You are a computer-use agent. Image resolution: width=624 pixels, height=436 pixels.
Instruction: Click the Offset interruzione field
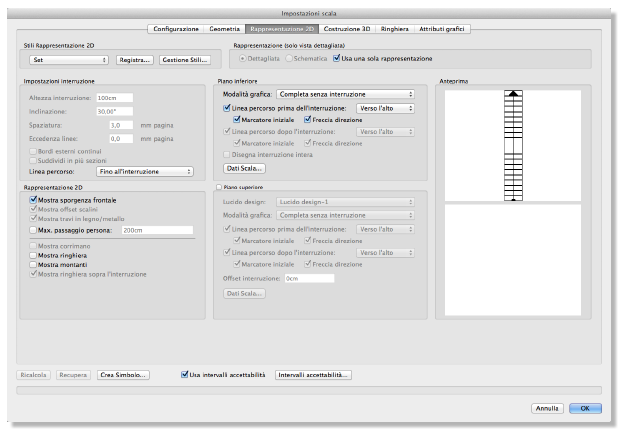click(x=309, y=278)
